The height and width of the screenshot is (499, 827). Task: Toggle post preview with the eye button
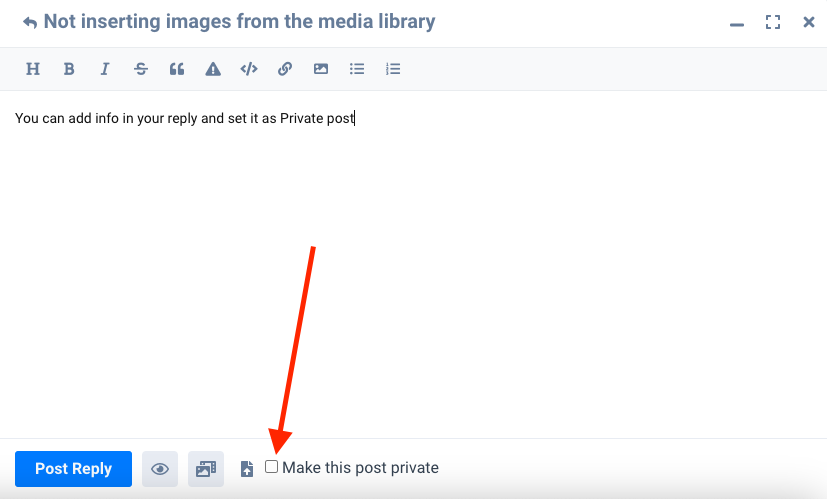click(x=160, y=468)
